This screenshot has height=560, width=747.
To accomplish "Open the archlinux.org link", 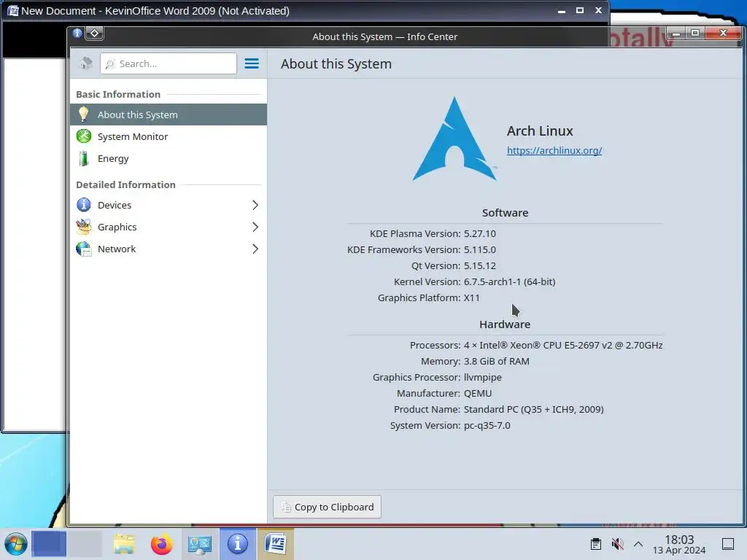I will tap(554, 150).
